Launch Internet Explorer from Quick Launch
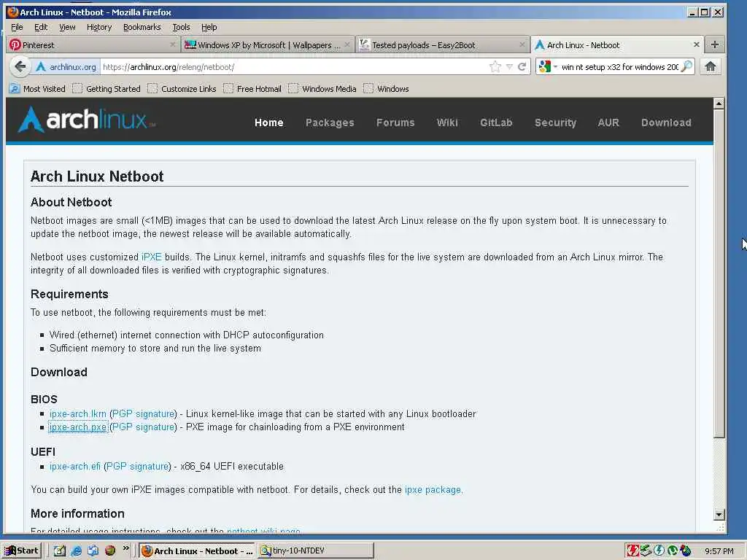Image resolution: width=747 pixels, height=560 pixels. (76, 551)
